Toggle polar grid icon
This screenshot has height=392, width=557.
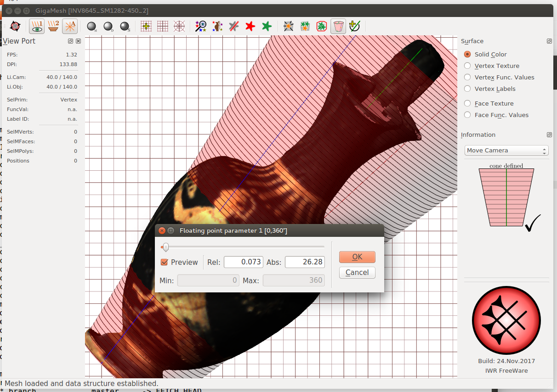coord(179,27)
